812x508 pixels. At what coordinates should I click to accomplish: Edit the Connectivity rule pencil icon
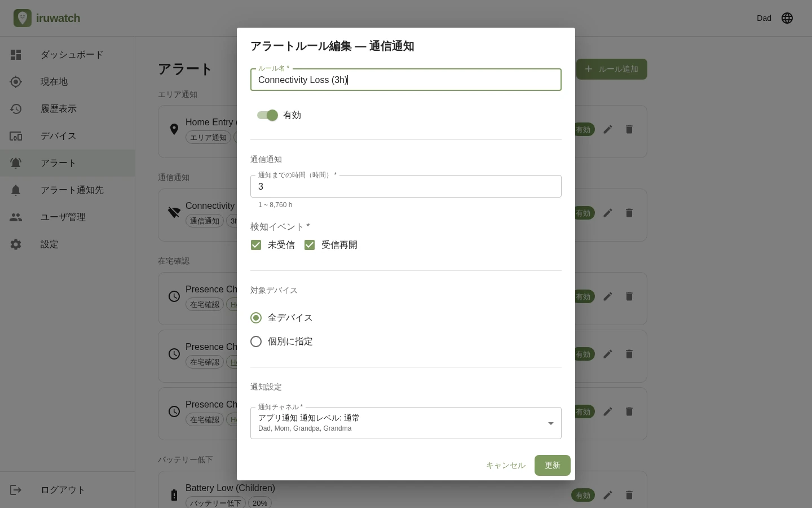click(x=608, y=213)
